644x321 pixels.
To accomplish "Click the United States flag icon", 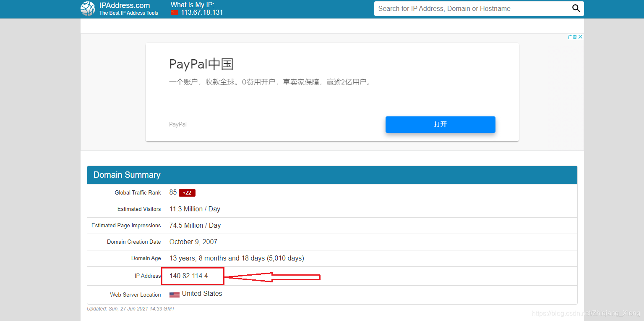I will coord(174,295).
